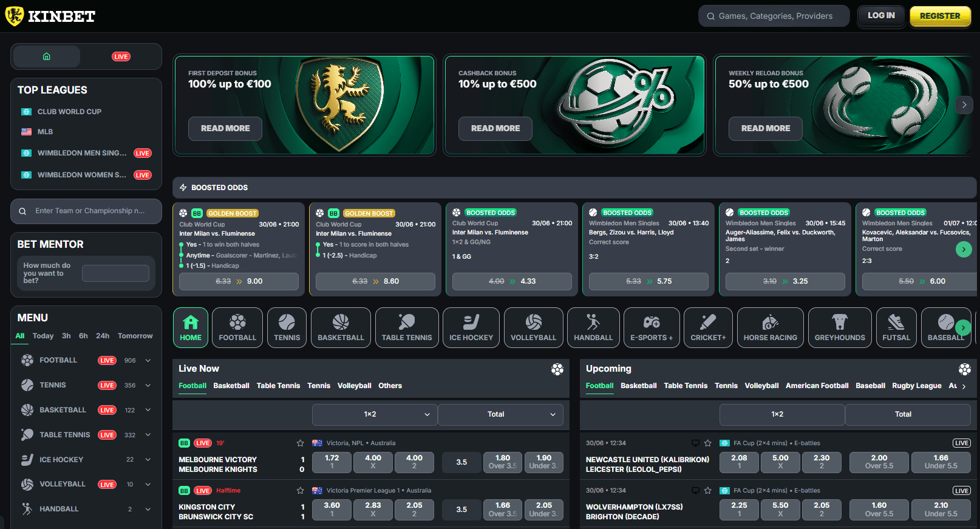Select the Ice Hockey sport tile

pyautogui.click(x=471, y=327)
